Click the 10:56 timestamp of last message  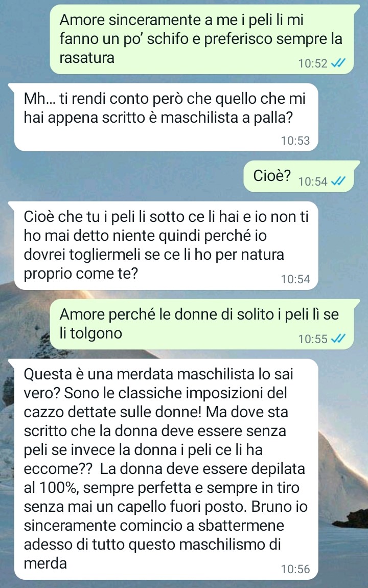click(x=295, y=569)
